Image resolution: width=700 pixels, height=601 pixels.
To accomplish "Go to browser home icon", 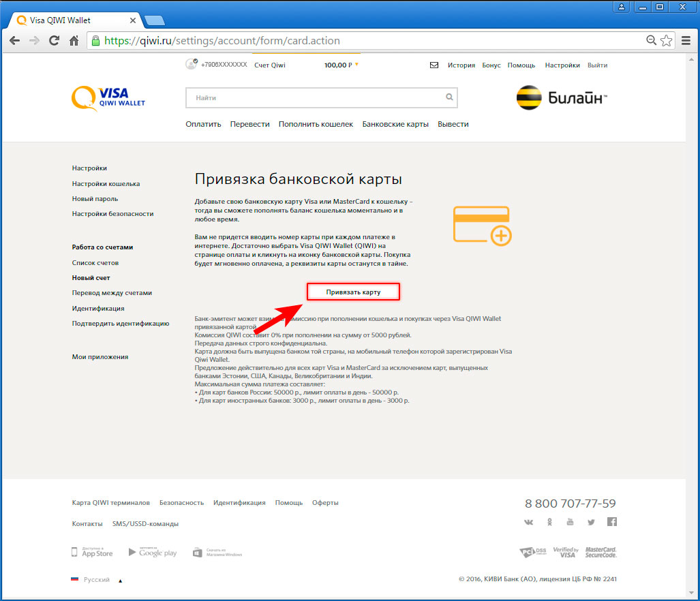I will pyautogui.click(x=74, y=41).
